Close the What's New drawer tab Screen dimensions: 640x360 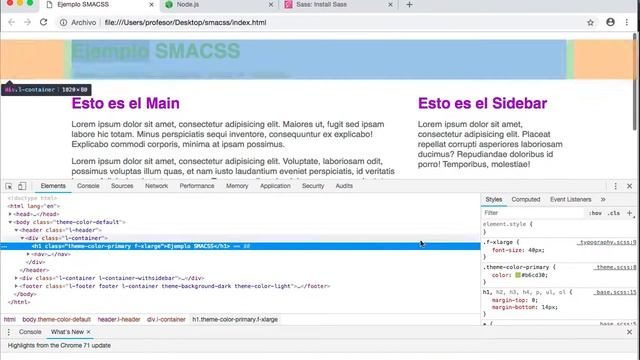89,332
